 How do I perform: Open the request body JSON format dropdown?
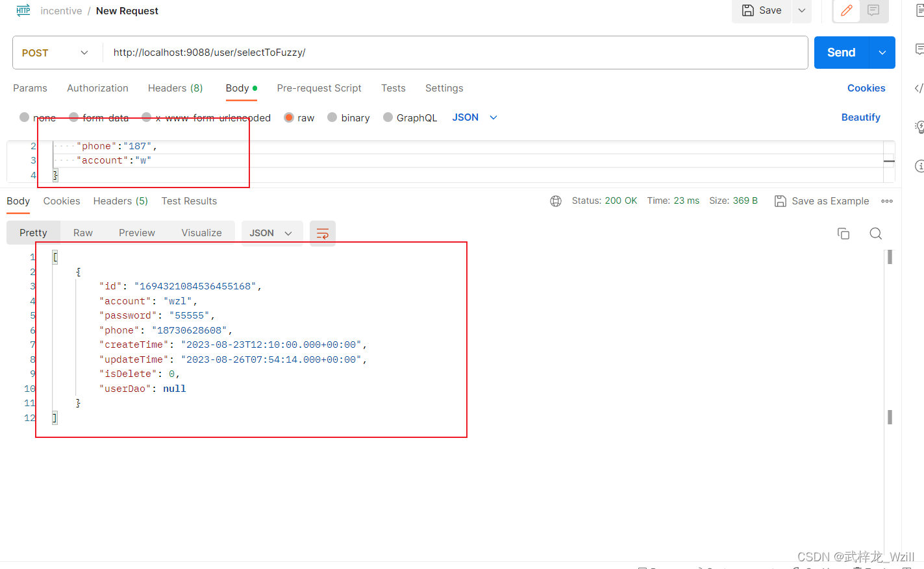click(475, 117)
